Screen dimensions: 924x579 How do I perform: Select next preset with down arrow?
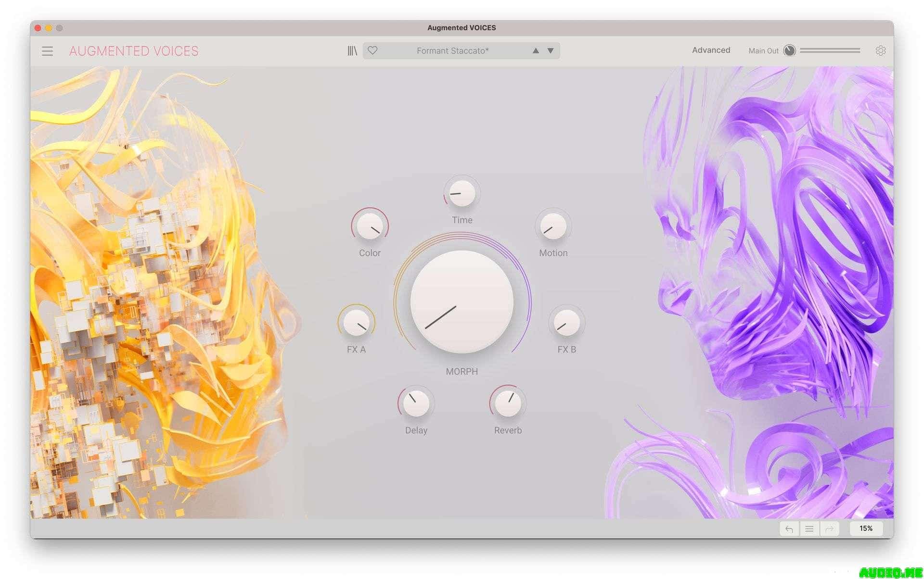click(x=551, y=50)
